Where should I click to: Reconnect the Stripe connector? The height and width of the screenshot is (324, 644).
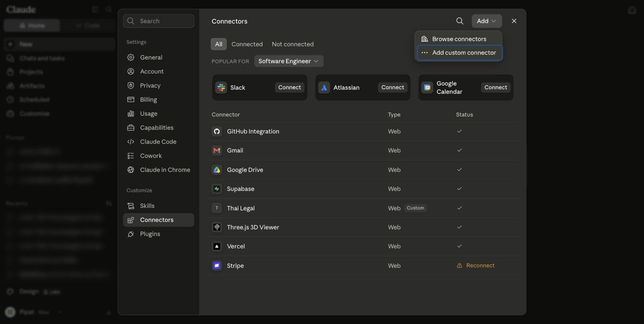click(476, 266)
